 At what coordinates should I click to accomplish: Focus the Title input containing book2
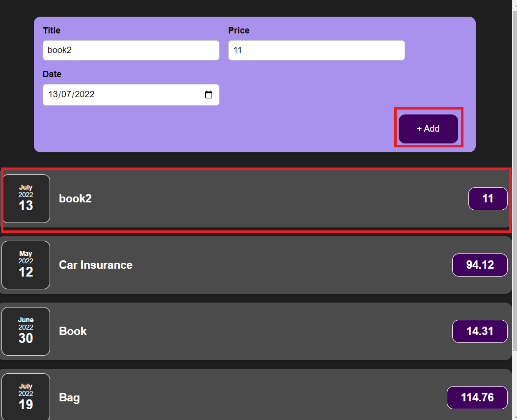click(131, 50)
